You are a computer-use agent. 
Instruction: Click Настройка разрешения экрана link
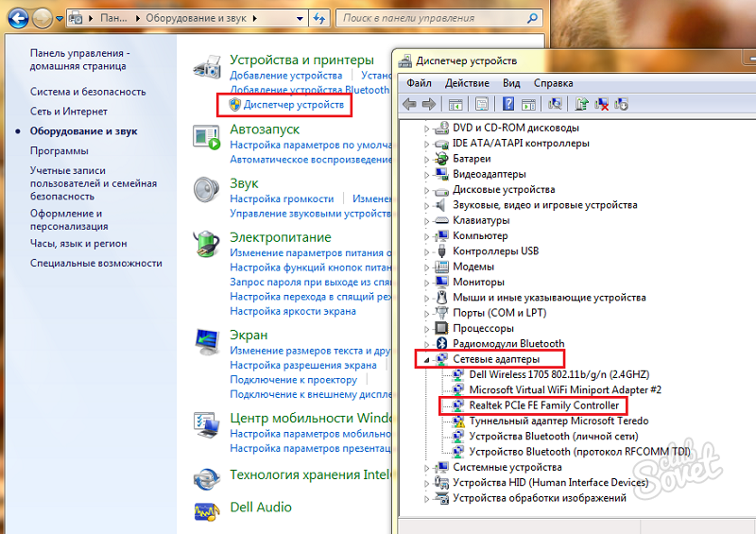tap(303, 365)
